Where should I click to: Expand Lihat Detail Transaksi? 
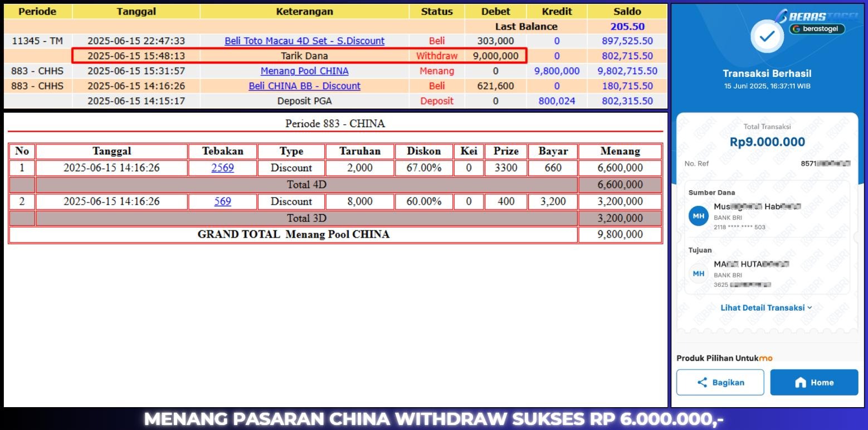pyautogui.click(x=766, y=307)
